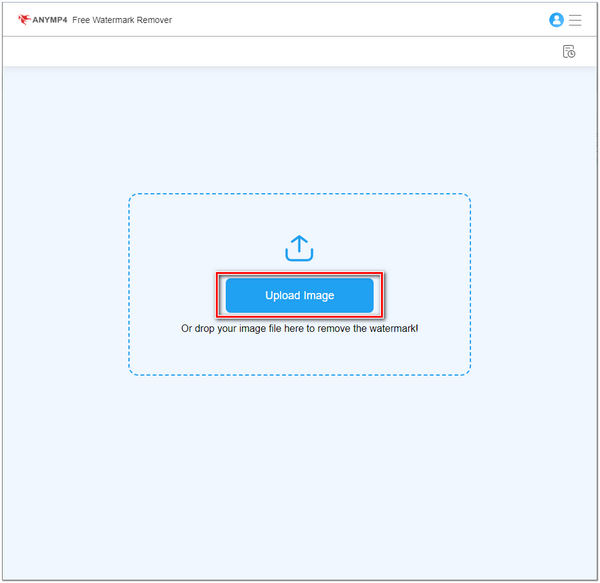Open the main menu lines icon

click(x=576, y=20)
